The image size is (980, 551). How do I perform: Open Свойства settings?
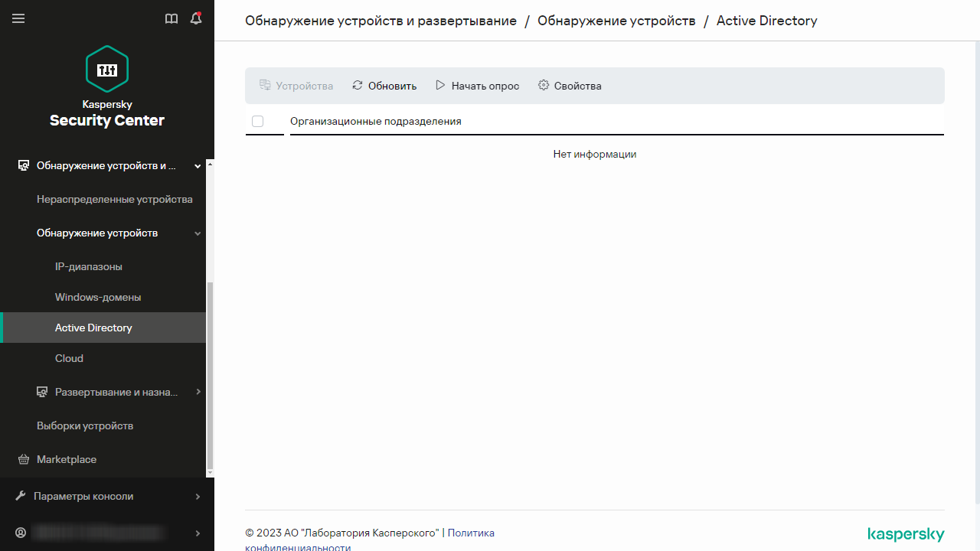(570, 86)
